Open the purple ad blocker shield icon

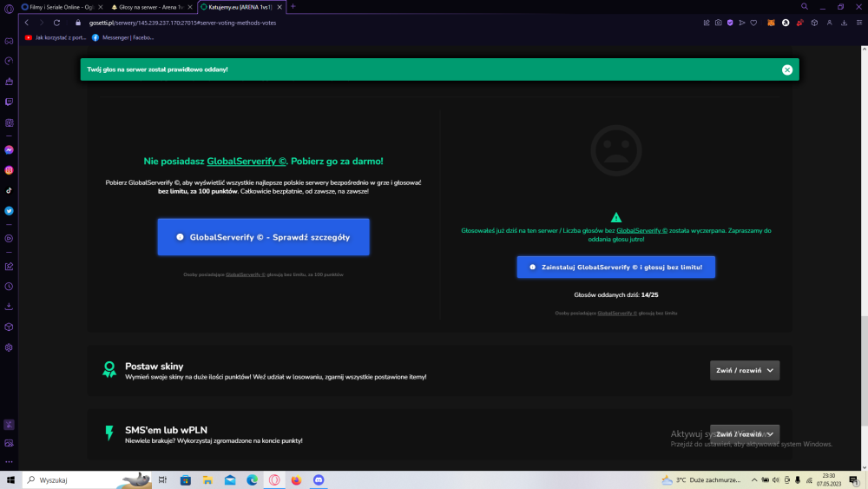coord(730,23)
